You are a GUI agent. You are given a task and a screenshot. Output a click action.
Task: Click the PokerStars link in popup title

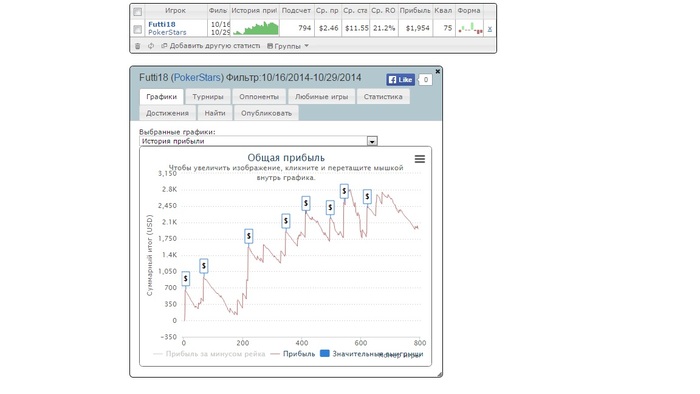(x=197, y=78)
